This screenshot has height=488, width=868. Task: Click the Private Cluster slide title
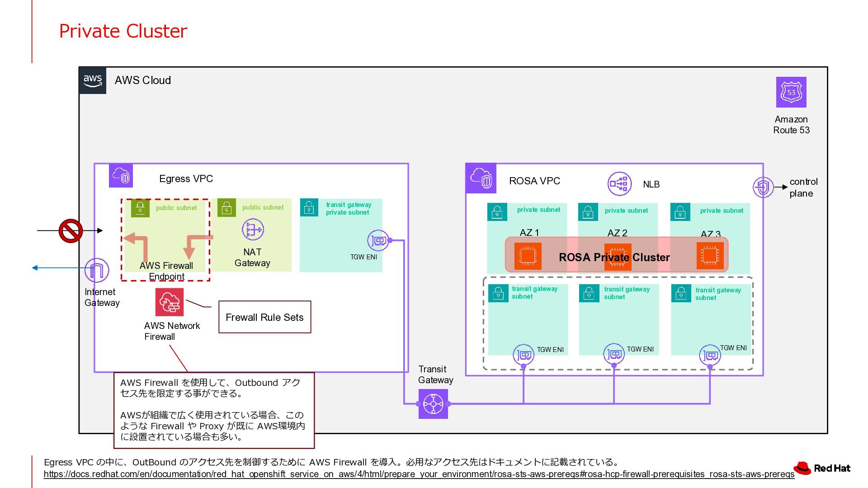[x=123, y=31]
